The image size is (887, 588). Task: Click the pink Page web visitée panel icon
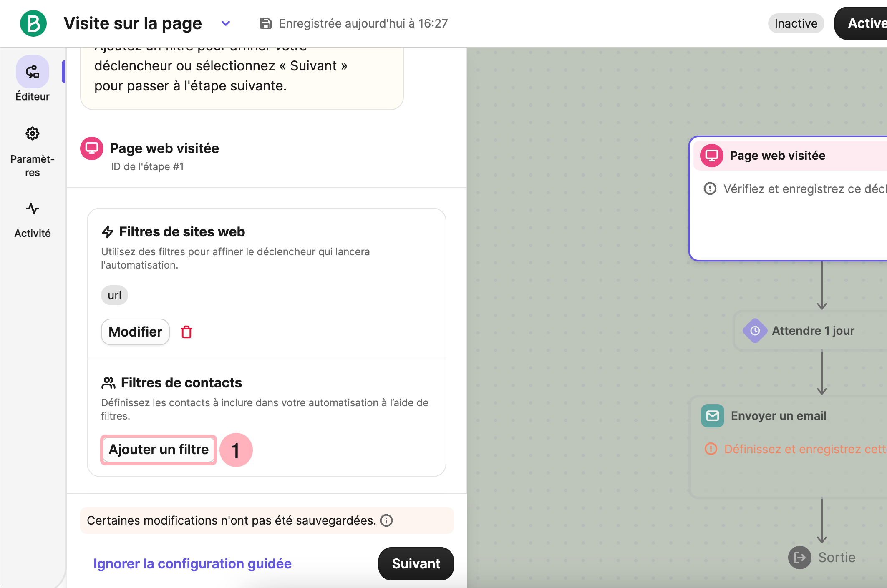click(92, 148)
